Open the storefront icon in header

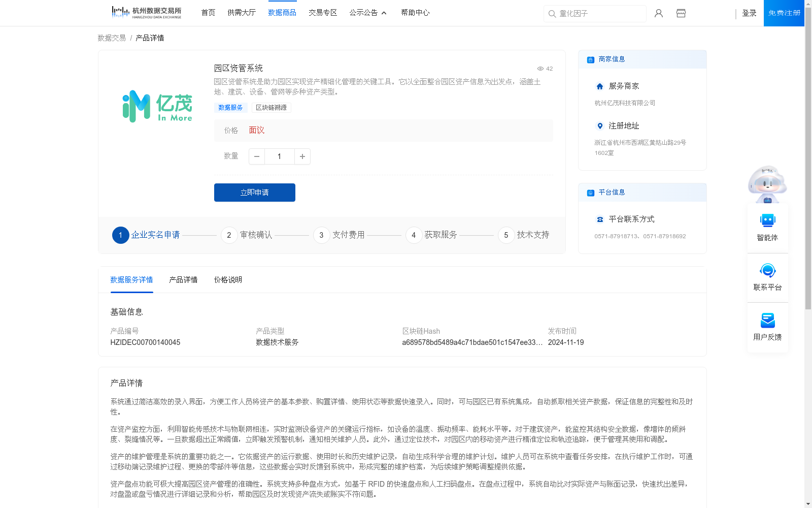pyautogui.click(x=681, y=13)
